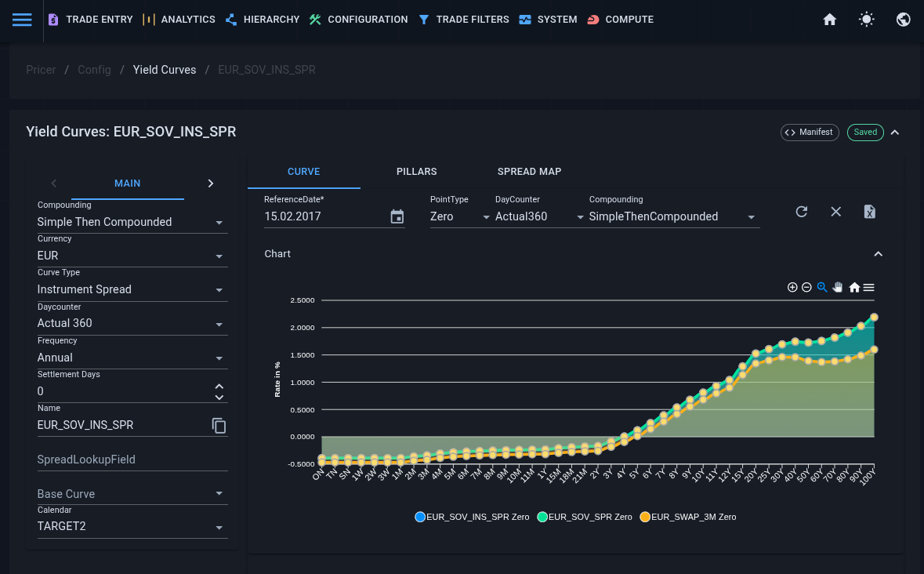Open the Daycounter Actual 360 dropdown
The width and height of the screenshot is (924, 574).
pyautogui.click(x=132, y=323)
